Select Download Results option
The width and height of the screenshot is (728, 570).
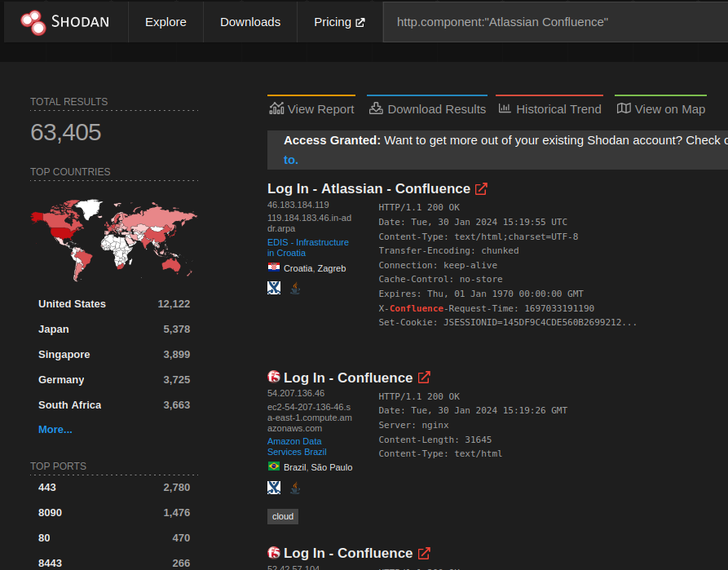[x=427, y=108]
